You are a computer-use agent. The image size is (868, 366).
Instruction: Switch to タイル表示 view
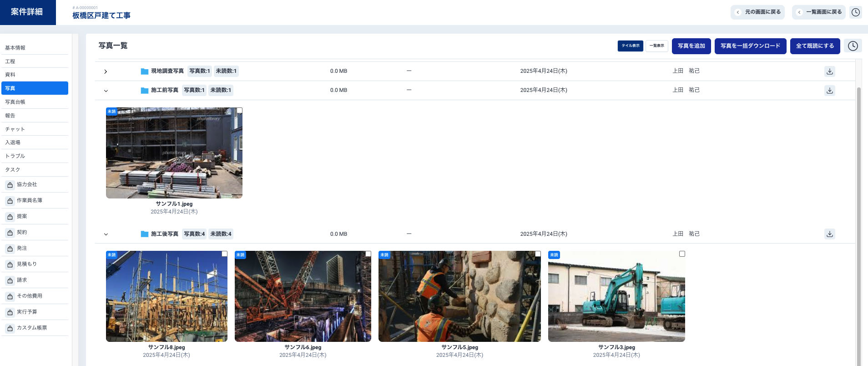[631, 46]
